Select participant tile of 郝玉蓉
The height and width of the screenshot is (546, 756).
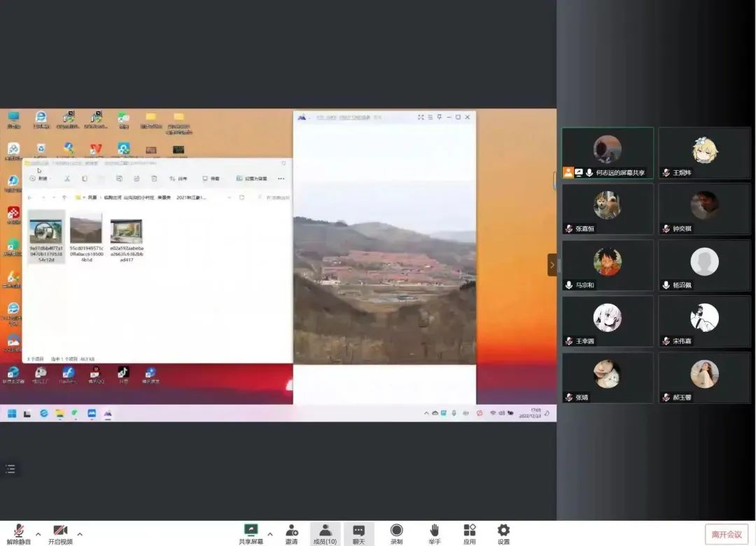coord(704,377)
